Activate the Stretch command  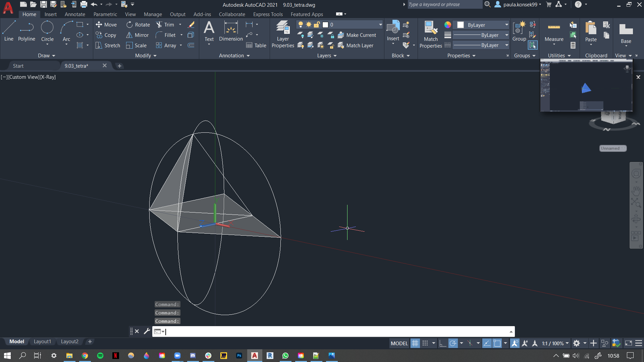coord(108,45)
